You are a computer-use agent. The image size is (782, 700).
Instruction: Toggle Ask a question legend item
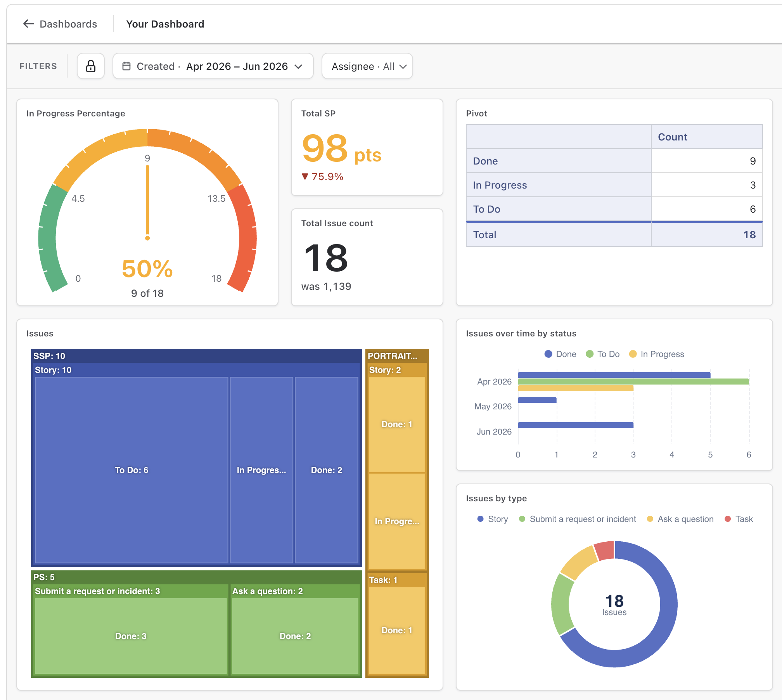click(680, 519)
